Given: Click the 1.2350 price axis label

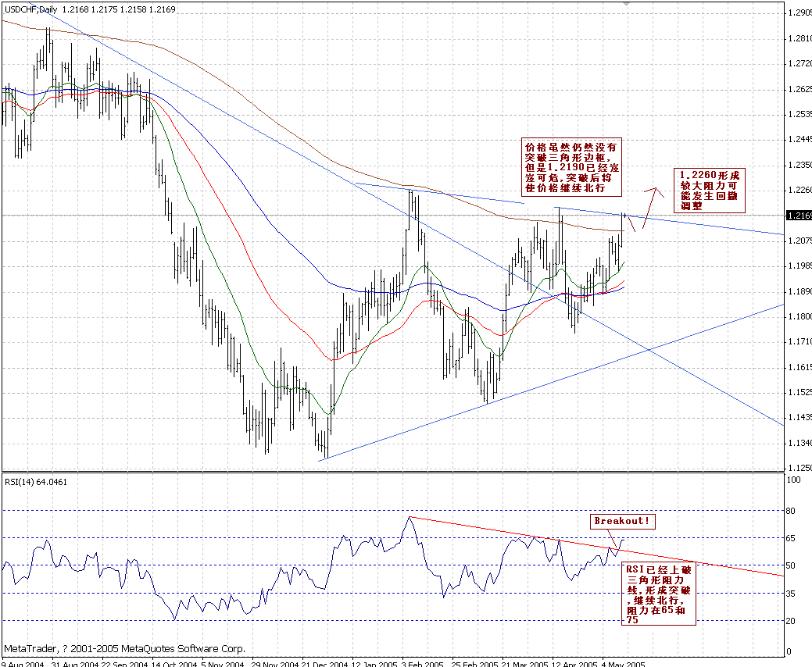Looking at the screenshot, I should pyautogui.click(x=799, y=165).
